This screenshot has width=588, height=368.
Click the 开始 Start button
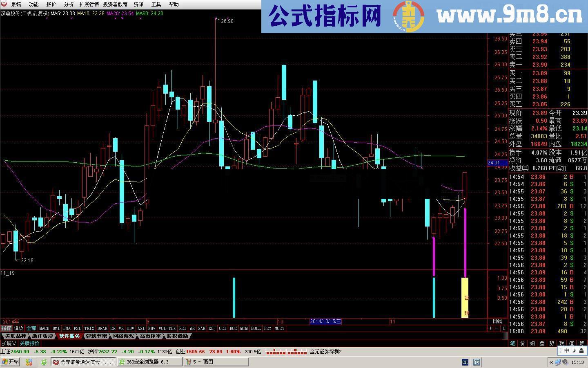click(9, 362)
